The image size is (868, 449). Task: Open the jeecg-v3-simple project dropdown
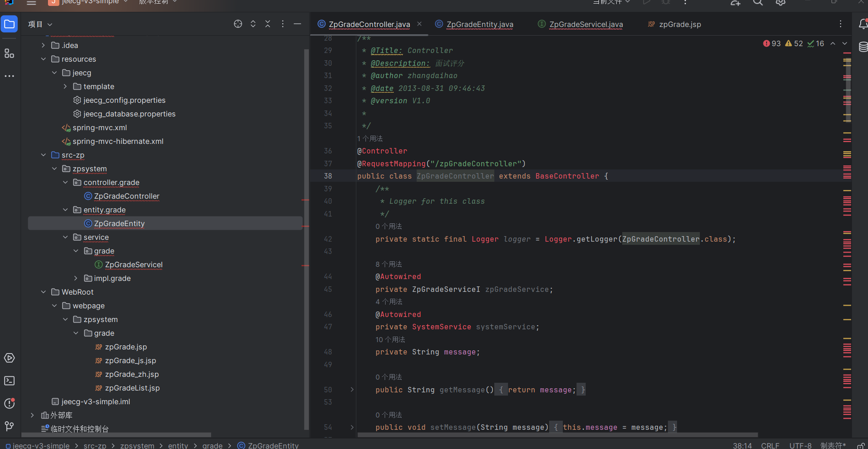[89, 2]
